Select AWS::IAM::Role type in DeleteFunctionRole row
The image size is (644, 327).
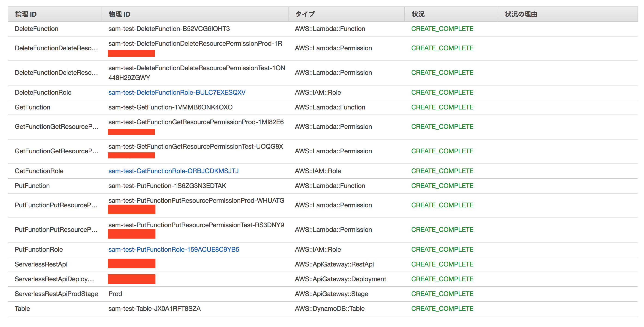pyautogui.click(x=318, y=93)
